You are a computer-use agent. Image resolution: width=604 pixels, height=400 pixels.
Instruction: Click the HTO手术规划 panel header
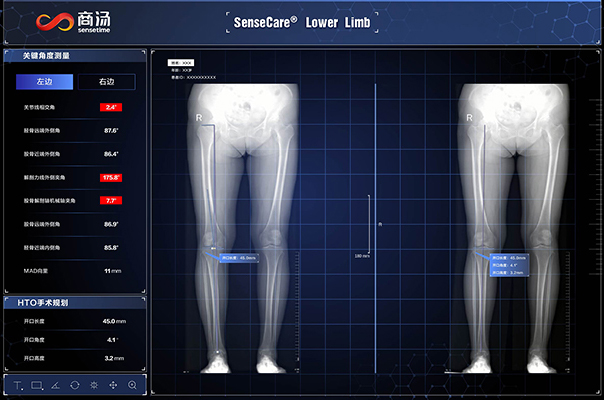(75, 303)
